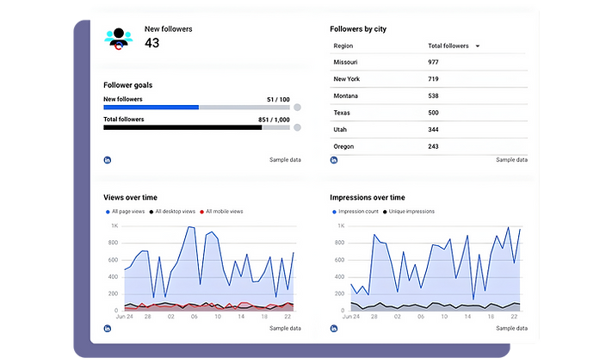The height and width of the screenshot is (364, 612).
Task: Click the gray goal marker beside Total followers bar
Action: tap(298, 127)
